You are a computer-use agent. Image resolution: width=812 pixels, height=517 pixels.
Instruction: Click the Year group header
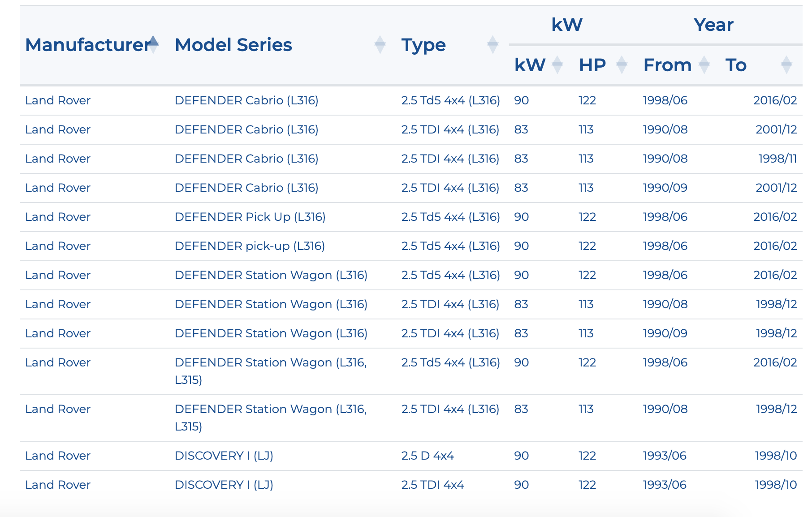pyautogui.click(x=714, y=25)
